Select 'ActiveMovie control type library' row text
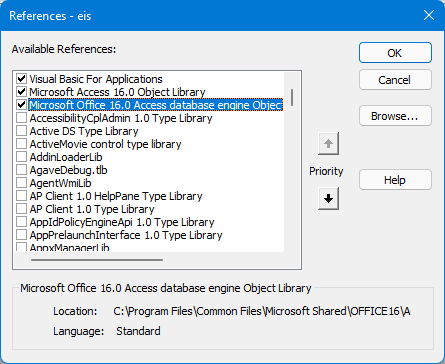The width and height of the screenshot is (445, 364). [x=105, y=144]
